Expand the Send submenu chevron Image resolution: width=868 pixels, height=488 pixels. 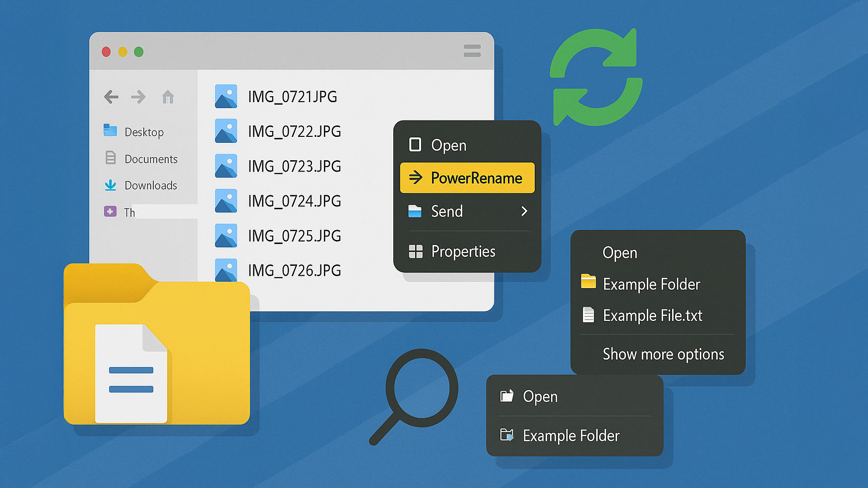coord(524,211)
